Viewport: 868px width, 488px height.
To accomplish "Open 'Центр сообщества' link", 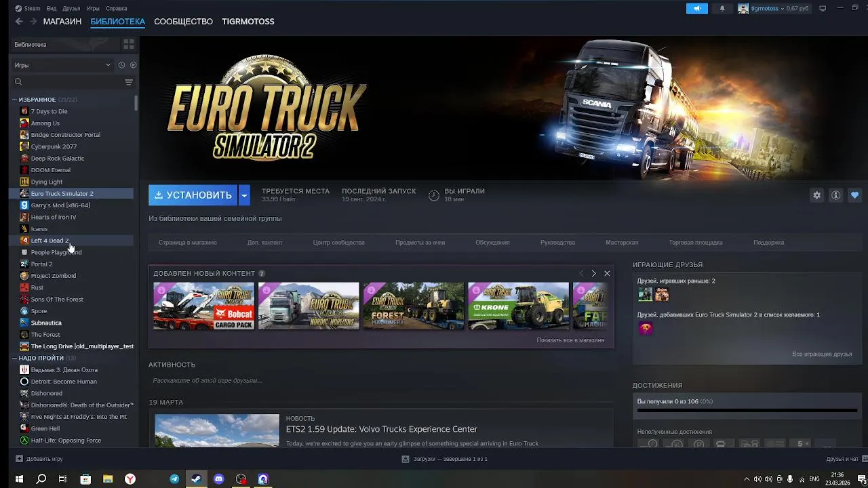I will click(339, 243).
